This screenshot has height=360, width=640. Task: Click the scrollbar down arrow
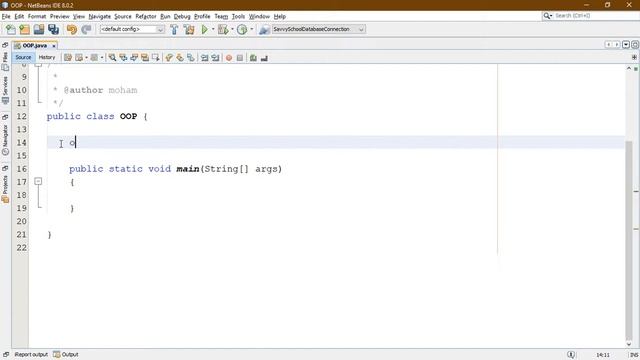(629, 344)
